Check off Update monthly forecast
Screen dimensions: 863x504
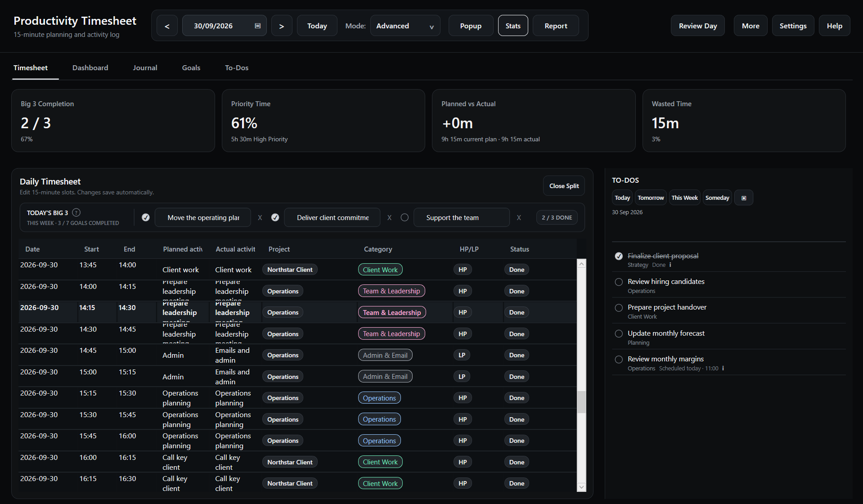pos(619,333)
